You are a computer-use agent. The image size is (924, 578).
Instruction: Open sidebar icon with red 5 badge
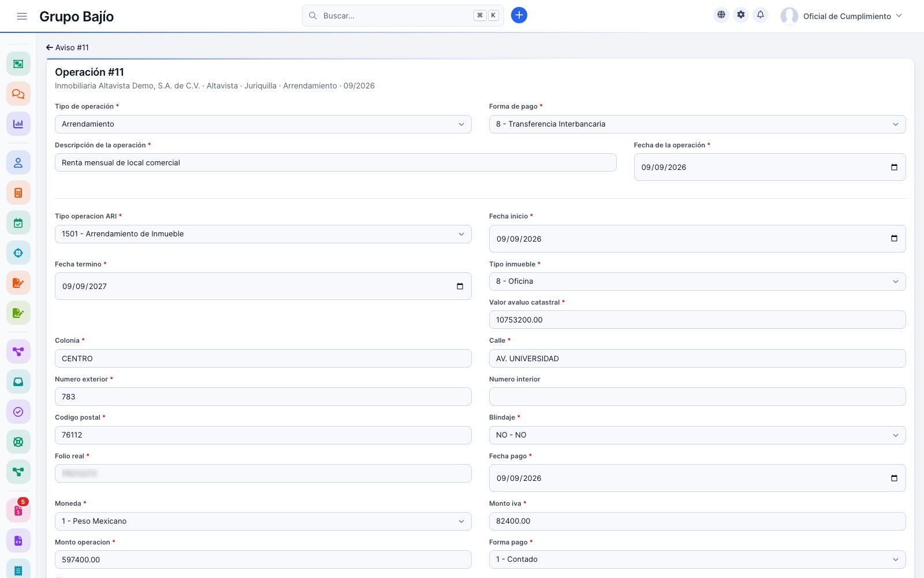click(18, 510)
